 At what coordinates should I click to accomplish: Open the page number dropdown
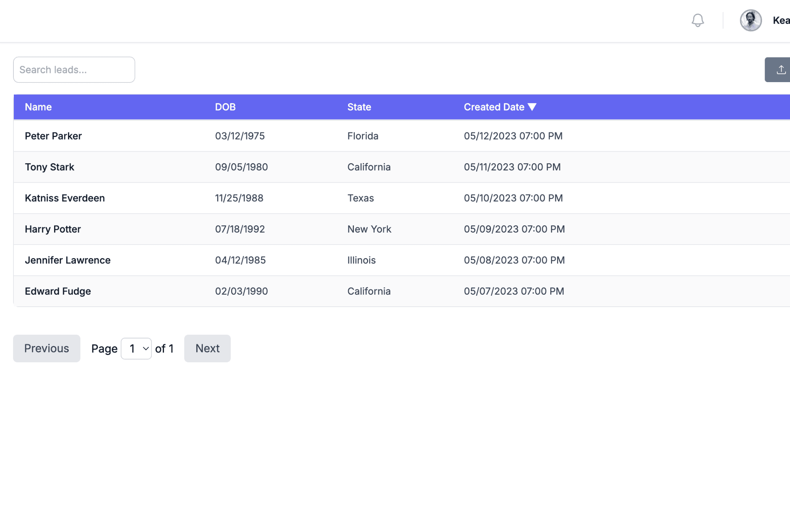(136, 349)
